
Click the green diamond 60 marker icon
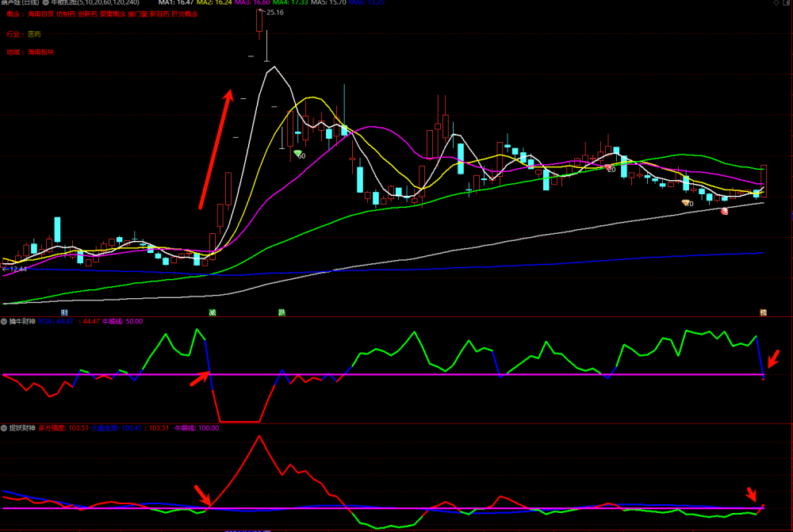(297, 153)
